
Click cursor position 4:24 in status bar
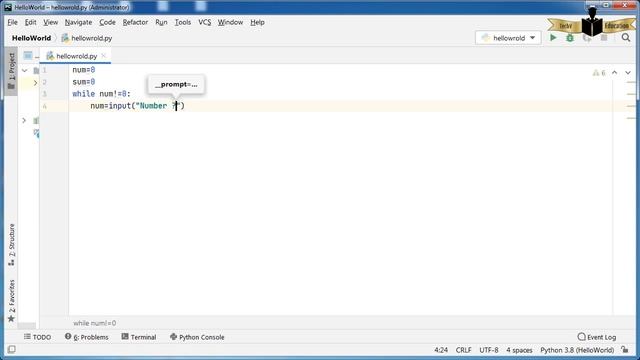(441, 350)
